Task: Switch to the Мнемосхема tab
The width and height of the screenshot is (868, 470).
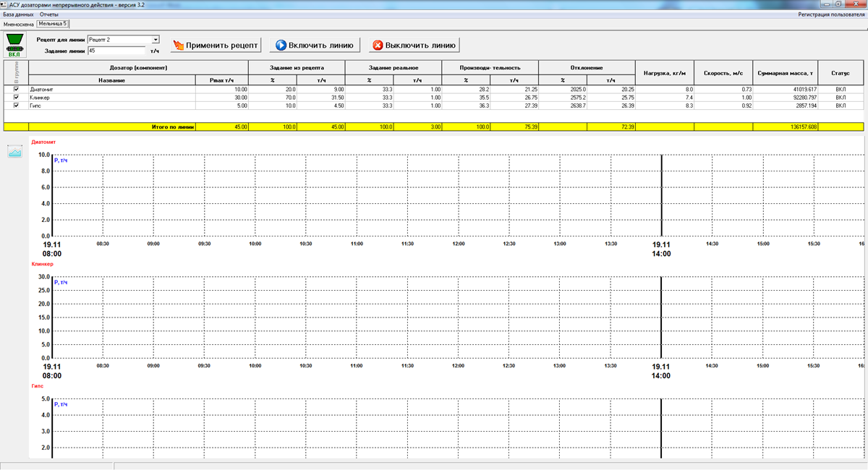Action: [x=19, y=24]
